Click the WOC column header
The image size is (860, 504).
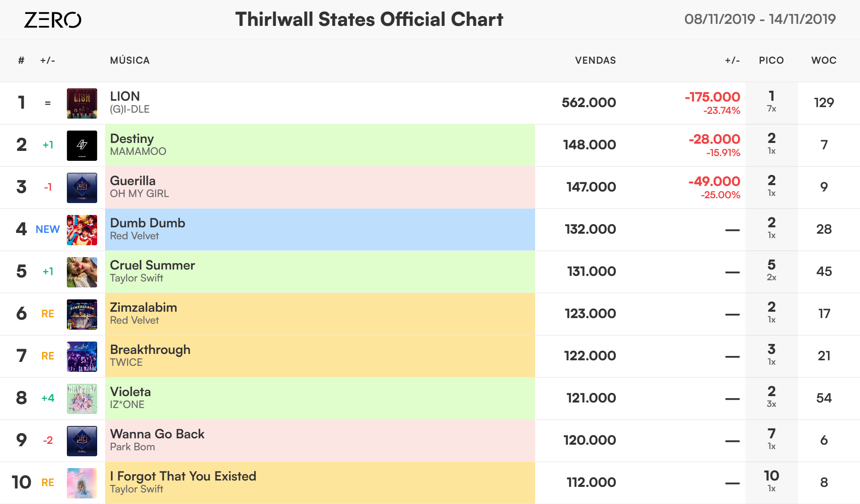(824, 61)
